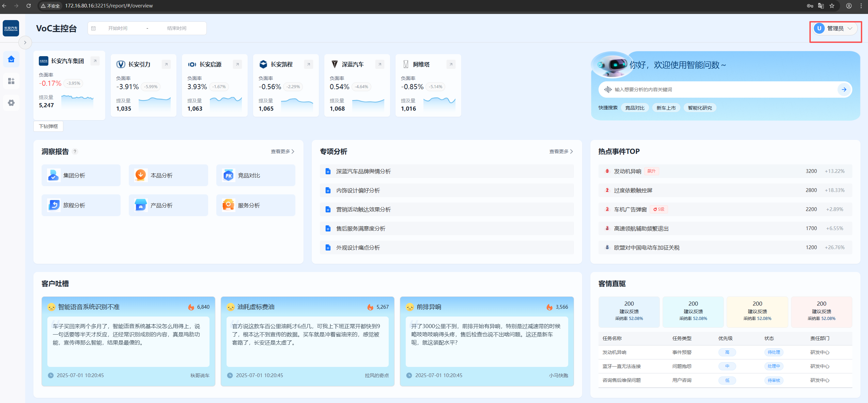
Task: Open the settings gear icon in sidebar
Action: [11, 103]
